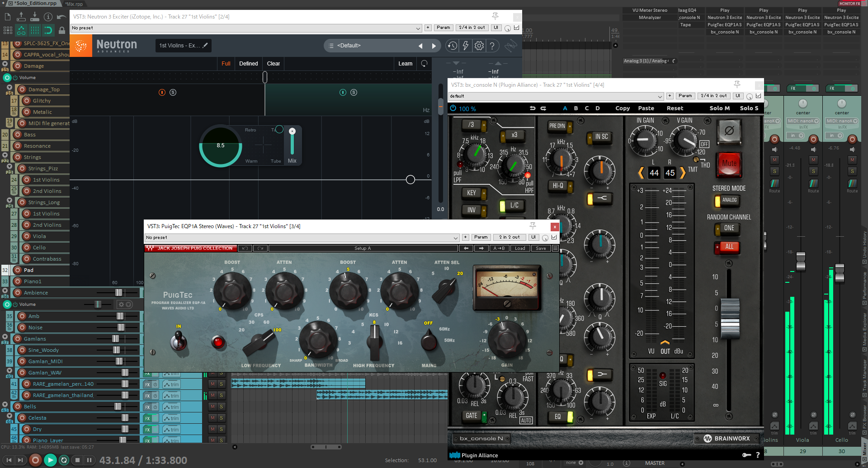
Task: Toggle the first exciter band bypass icon
Action: [162, 92]
